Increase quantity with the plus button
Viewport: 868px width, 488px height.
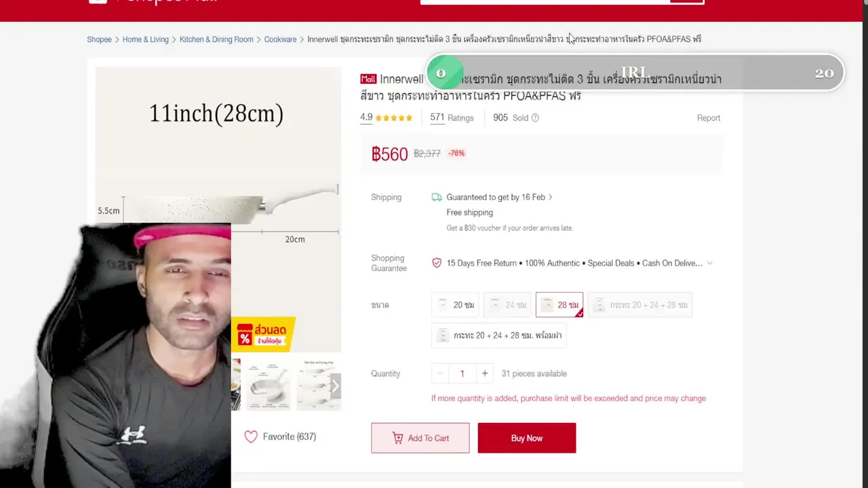click(x=484, y=373)
